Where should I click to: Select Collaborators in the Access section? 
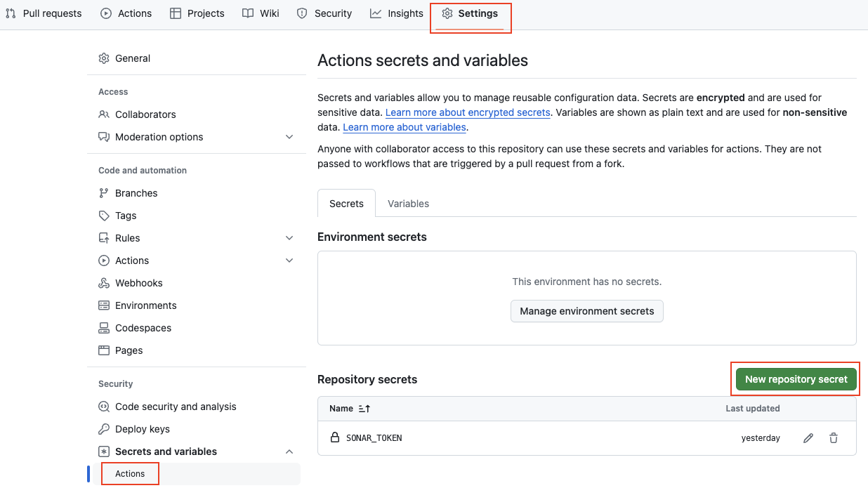pyautogui.click(x=145, y=114)
